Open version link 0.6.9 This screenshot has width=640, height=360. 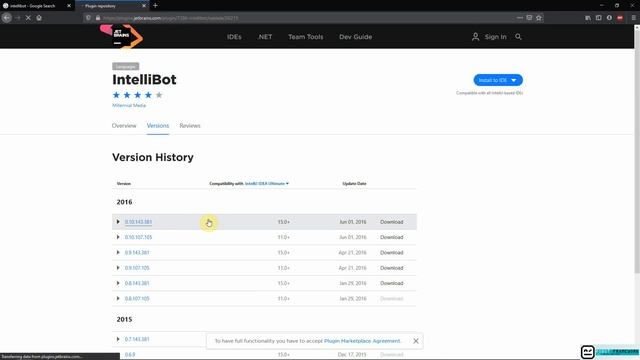point(130,355)
